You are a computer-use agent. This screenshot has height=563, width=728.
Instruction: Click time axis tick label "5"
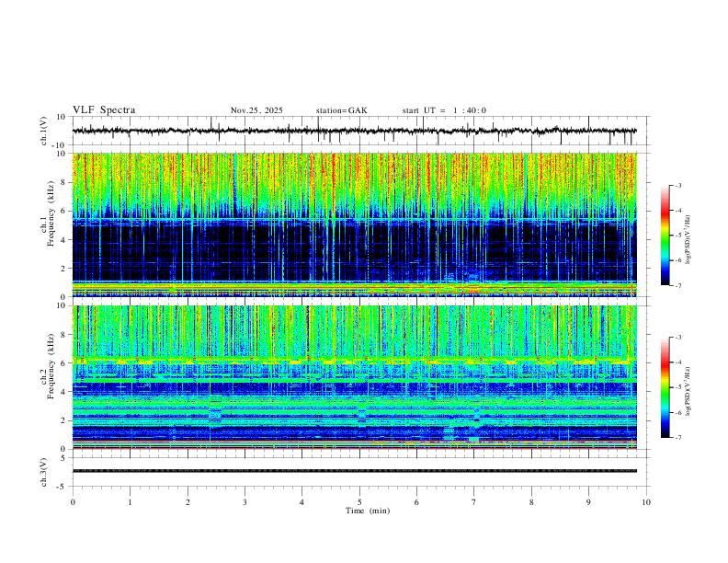tap(359, 502)
